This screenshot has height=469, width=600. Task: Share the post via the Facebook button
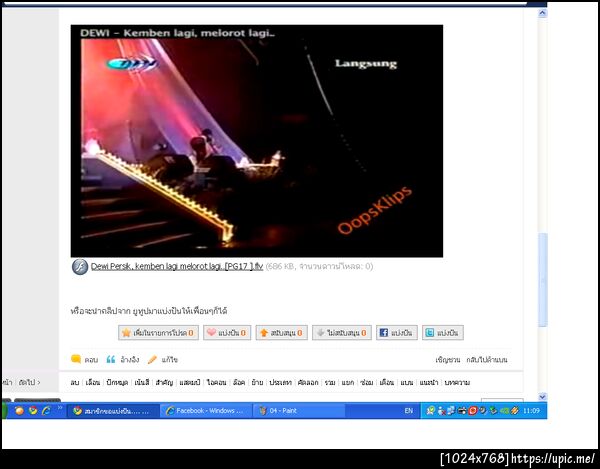(x=397, y=332)
